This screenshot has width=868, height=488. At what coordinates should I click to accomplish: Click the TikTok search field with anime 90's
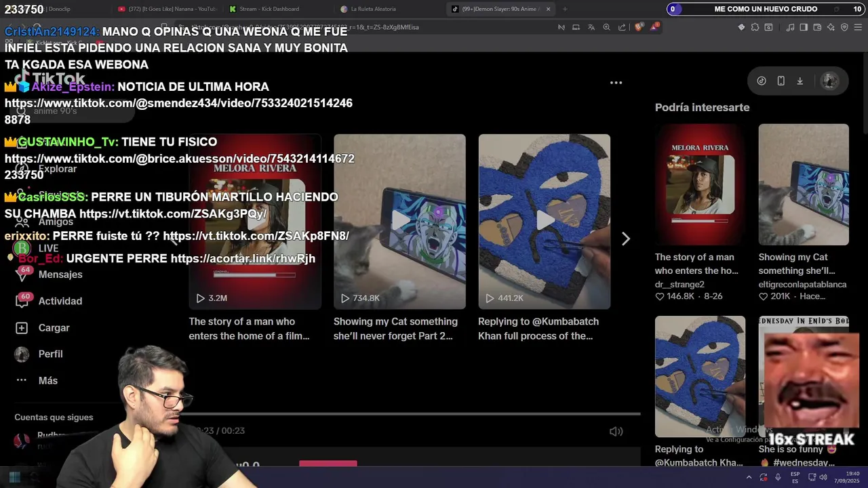[x=71, y=110]
